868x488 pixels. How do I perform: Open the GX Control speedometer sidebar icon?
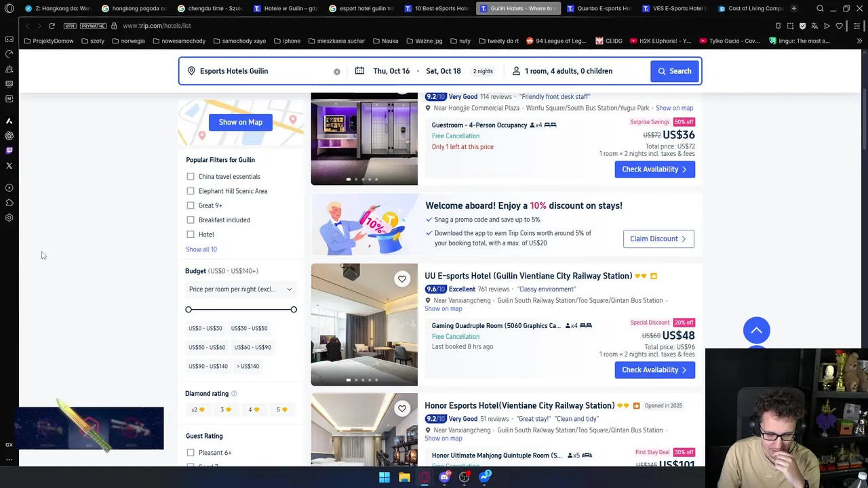[9, 54]
